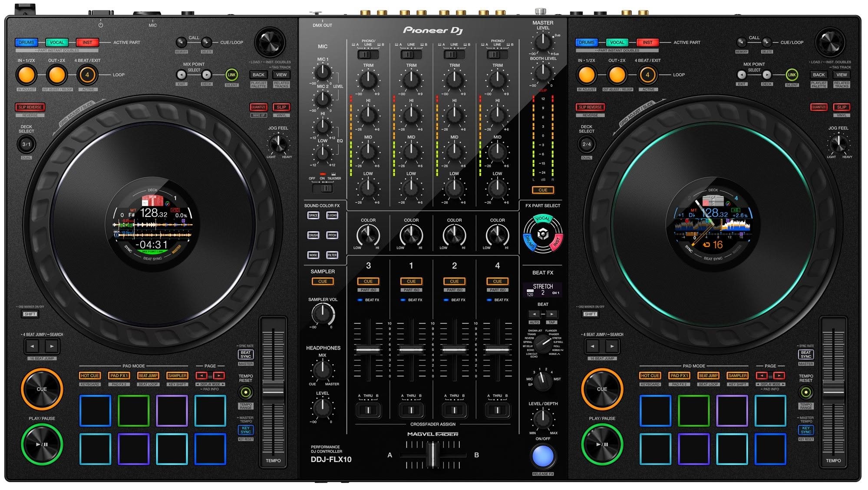Toggle the SAMPLER CUE button
Viewport: 868px width, 490px height.
[x=323, y=281]
